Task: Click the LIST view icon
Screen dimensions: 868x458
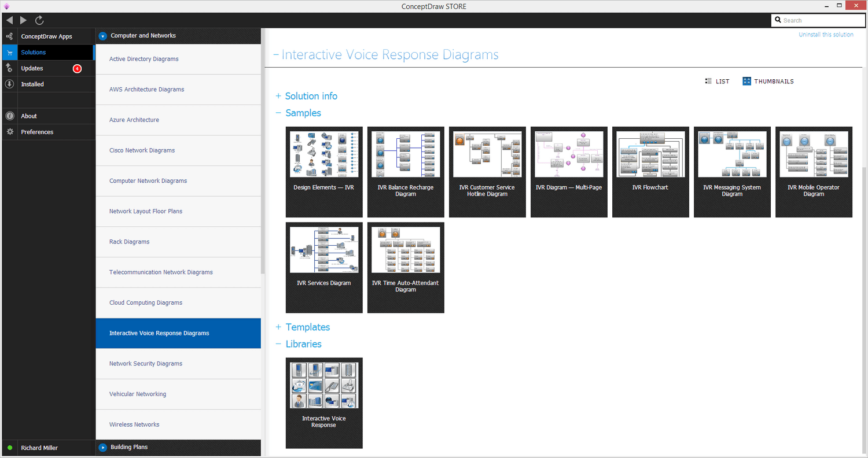Action: [708, 82]
